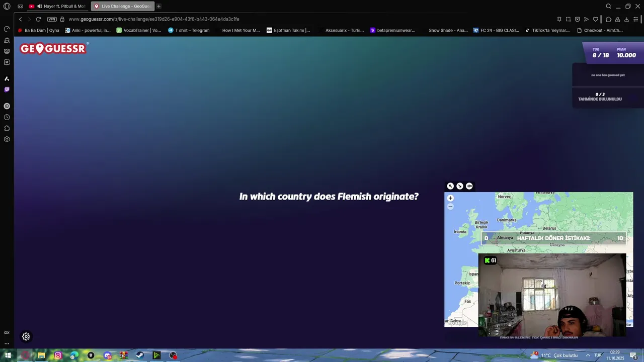Open the Aria AI sidebar icon
This screenshot has height=362, width=644.
pyautogui.click(x=7, y=79)
